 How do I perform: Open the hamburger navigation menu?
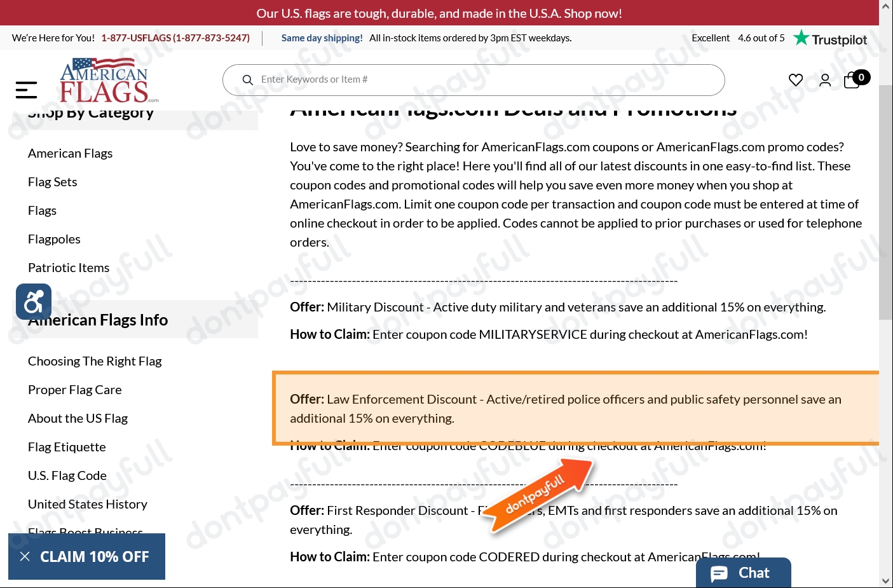coord(26,90)
